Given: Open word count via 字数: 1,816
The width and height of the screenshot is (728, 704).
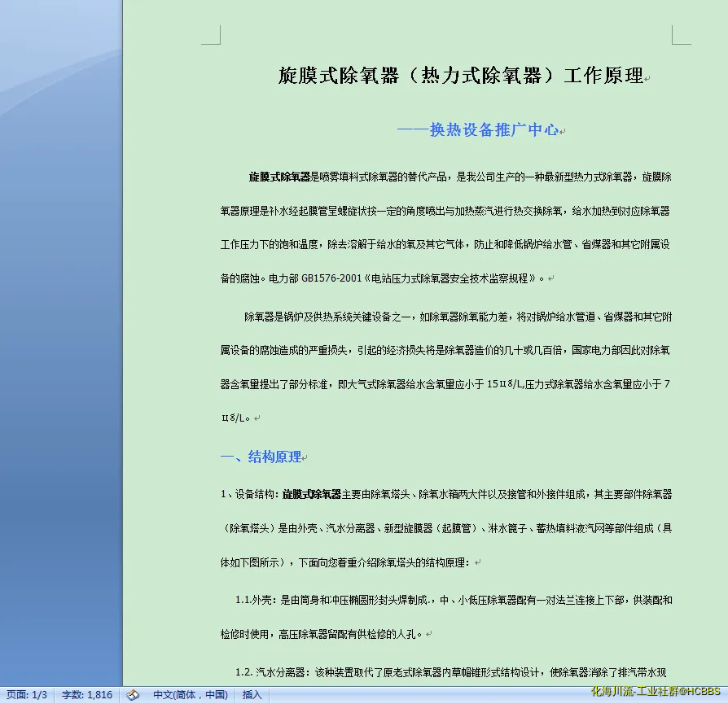Looking at the screenshot, I should pyautogui.click(x=87, y=695).
